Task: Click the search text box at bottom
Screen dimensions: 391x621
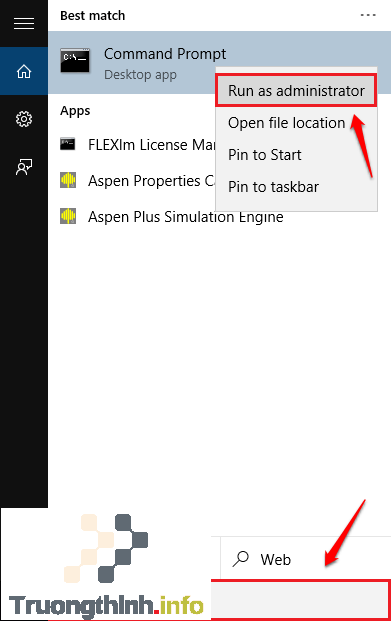Action: [x=299, y=600]
